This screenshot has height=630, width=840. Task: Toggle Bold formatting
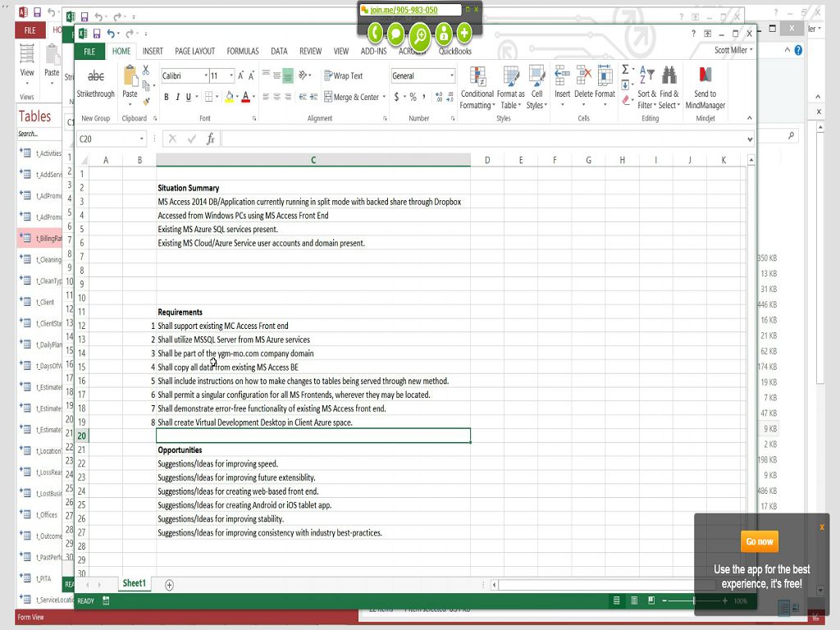tap(167, 97)
